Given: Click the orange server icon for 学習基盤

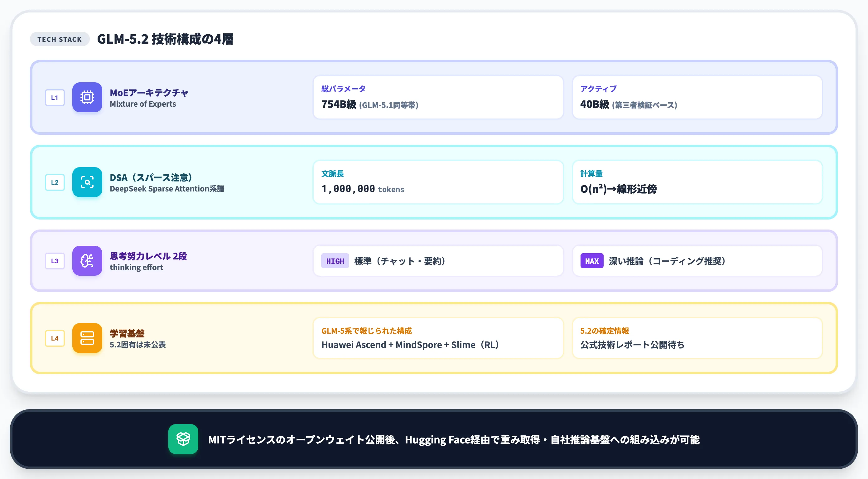Looking at the screenshot, I should pyautogui.click(x=87, y=338).
